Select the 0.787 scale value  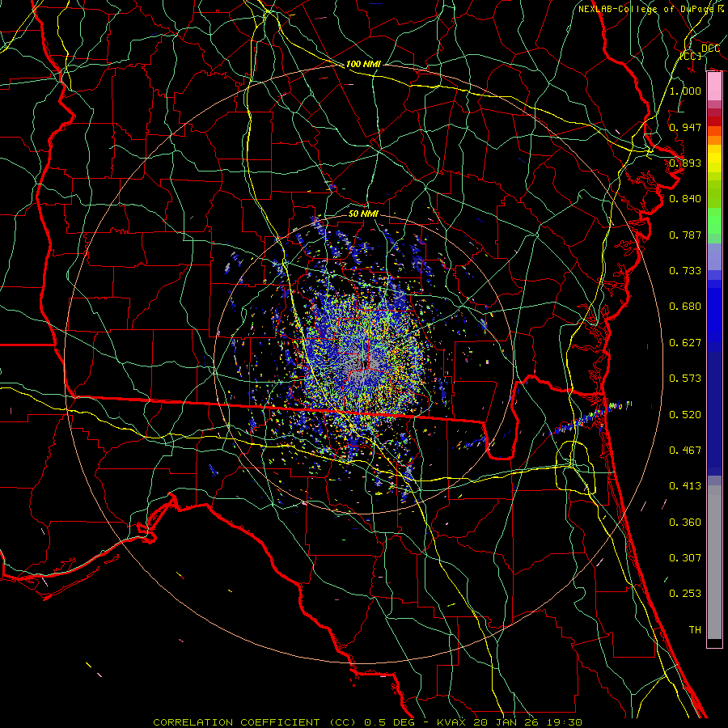click(x=685, y=235)
